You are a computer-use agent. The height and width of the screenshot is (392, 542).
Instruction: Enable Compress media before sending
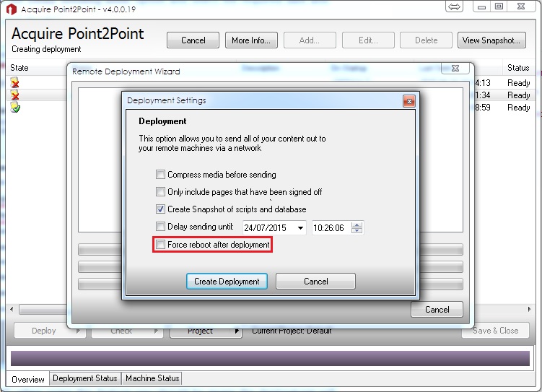[160, 174]
